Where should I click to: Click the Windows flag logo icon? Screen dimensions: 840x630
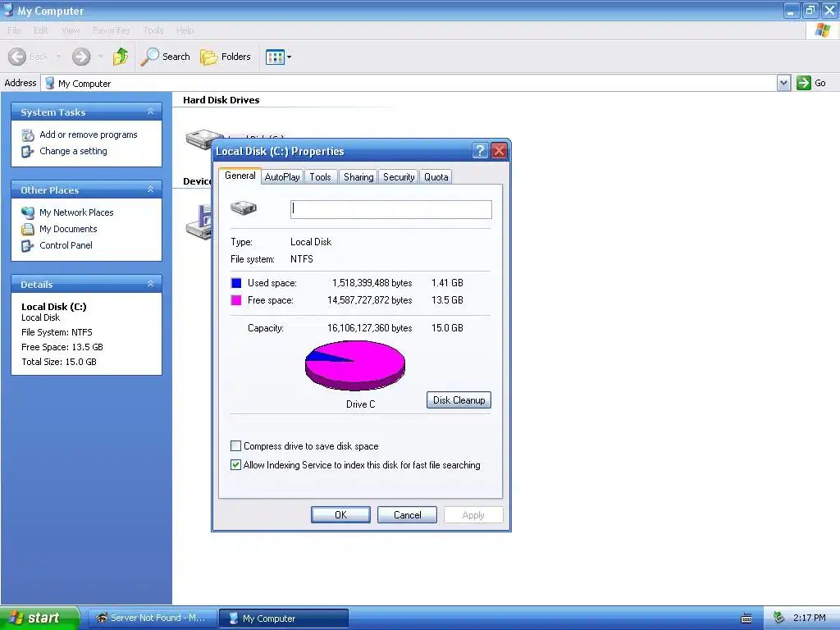(822, 30)
